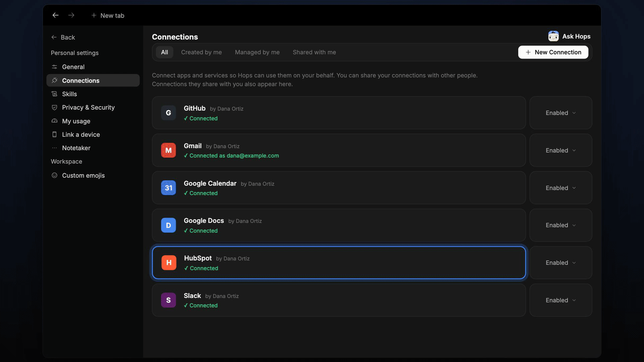644x362 pixels.
Task: Open Enabled dropdown for GitHub
Action: pos(561,113)
